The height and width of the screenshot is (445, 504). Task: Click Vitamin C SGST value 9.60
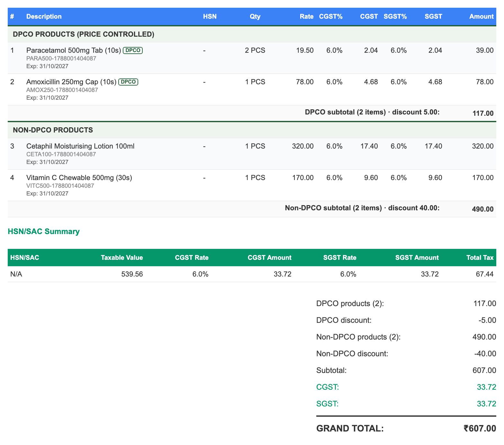(x=435, y=177)
